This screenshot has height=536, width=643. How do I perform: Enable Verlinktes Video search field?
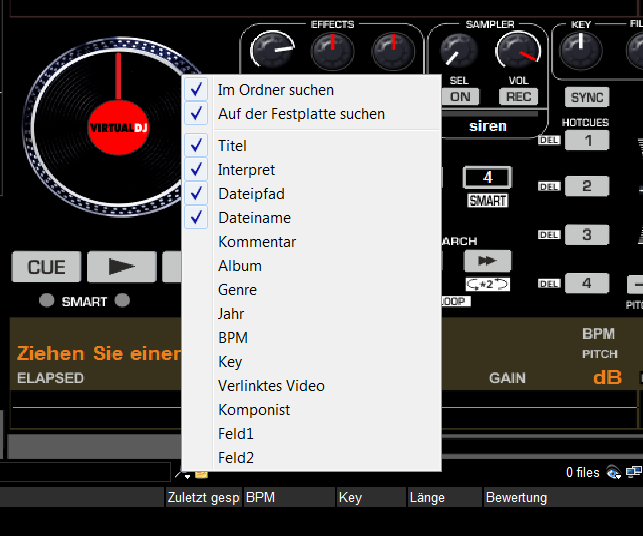pos(311,385)
